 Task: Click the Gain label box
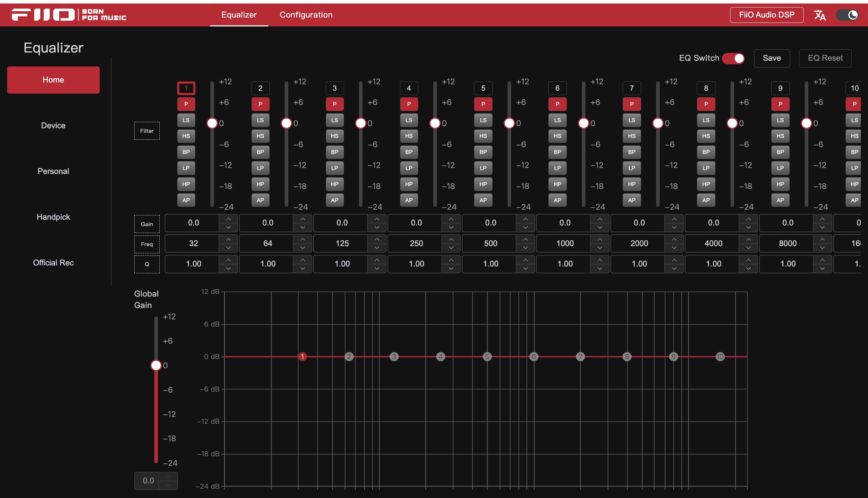coord(147,224)
